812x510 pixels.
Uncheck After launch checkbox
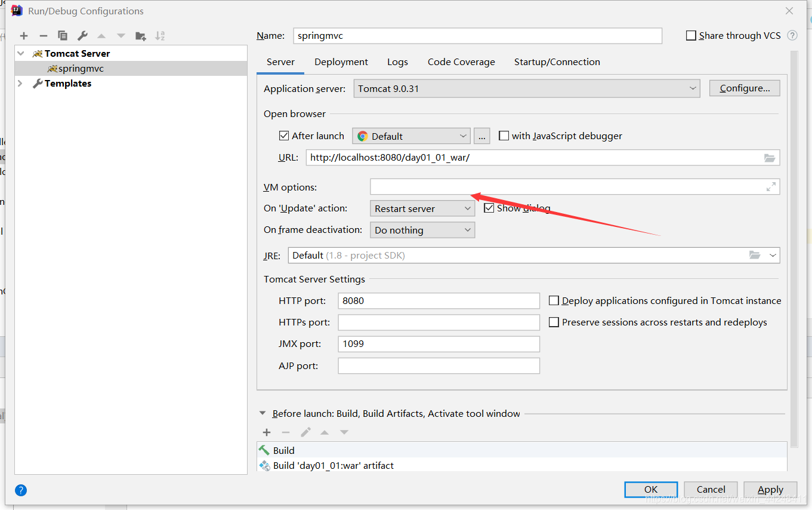tap(284, 136)
